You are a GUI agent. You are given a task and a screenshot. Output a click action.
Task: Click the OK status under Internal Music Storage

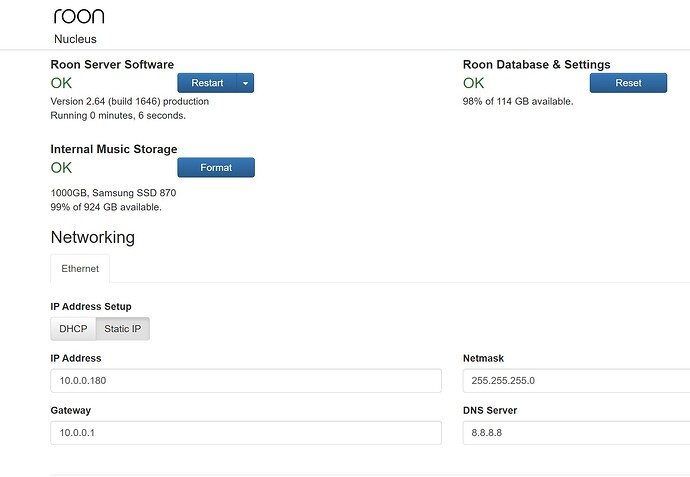pos(61,167)
